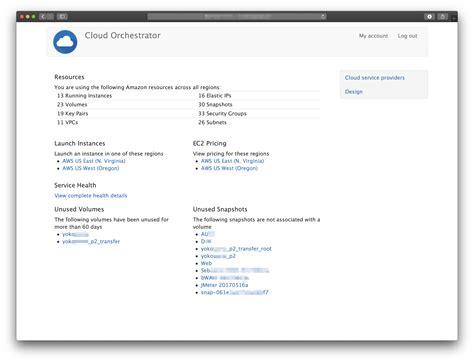This screenshot has width=474, height=362.
Task: Open the My account menu link
Action: tap(373, 36)
